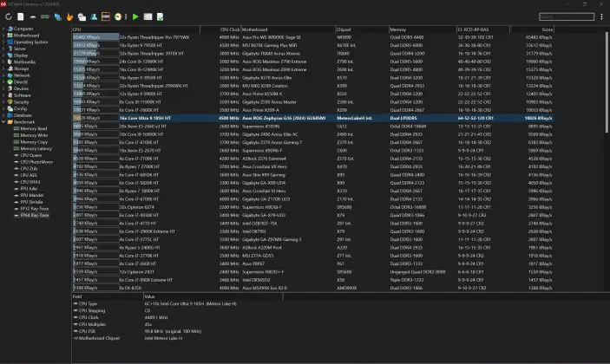Open the CPU AES benchmark
Screen dimensions: 610x364
point(29,175)
